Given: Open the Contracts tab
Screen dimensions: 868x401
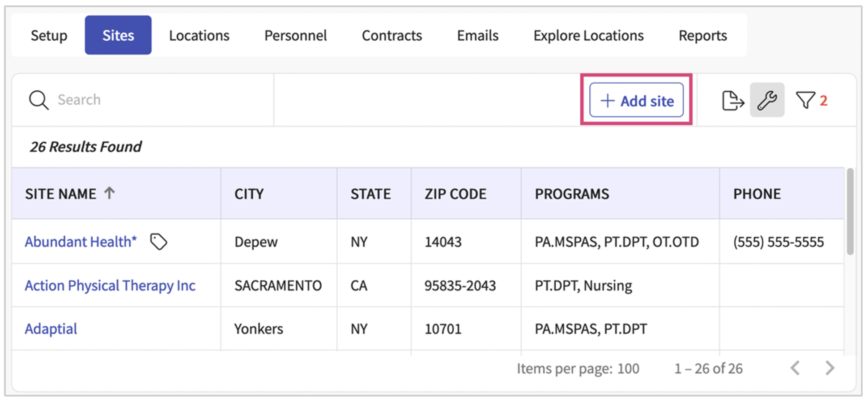Looking at the screenshot, I should [x=391, y=35].
